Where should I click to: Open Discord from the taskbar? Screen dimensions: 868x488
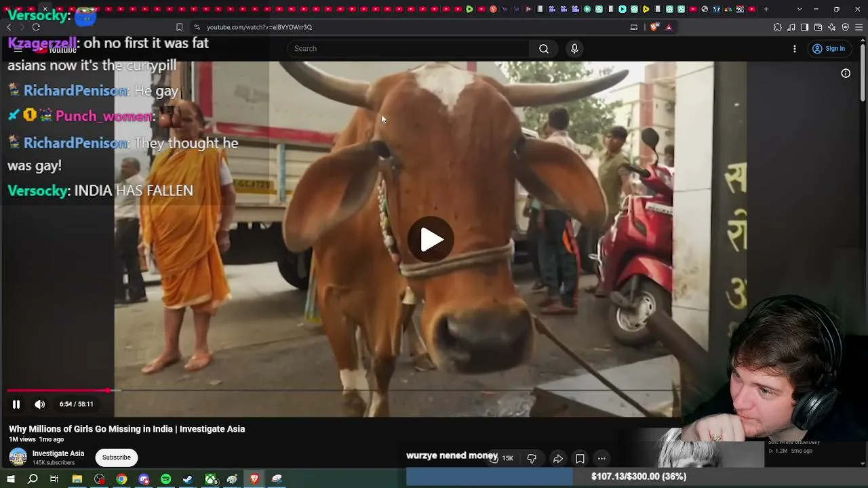click(x=144, y=479)
